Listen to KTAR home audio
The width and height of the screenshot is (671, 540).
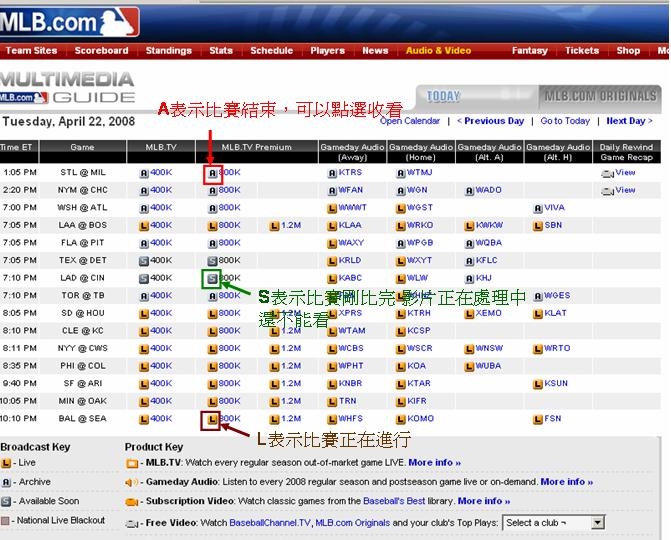(x=419, y=384)
